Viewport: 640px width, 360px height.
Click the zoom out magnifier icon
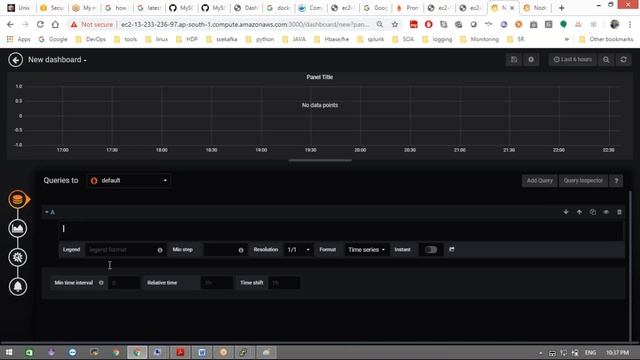coord(606,60)
